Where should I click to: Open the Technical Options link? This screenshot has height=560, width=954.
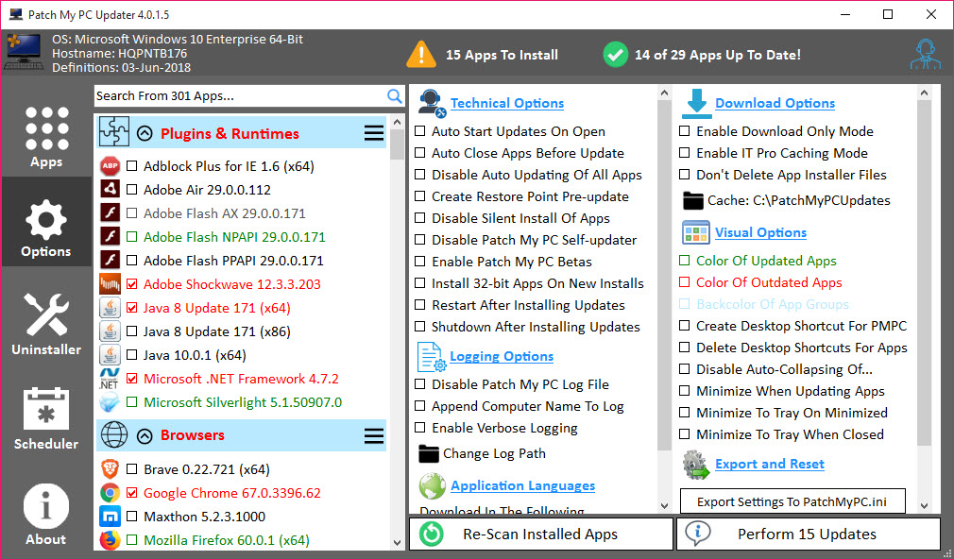click(507, 103)
